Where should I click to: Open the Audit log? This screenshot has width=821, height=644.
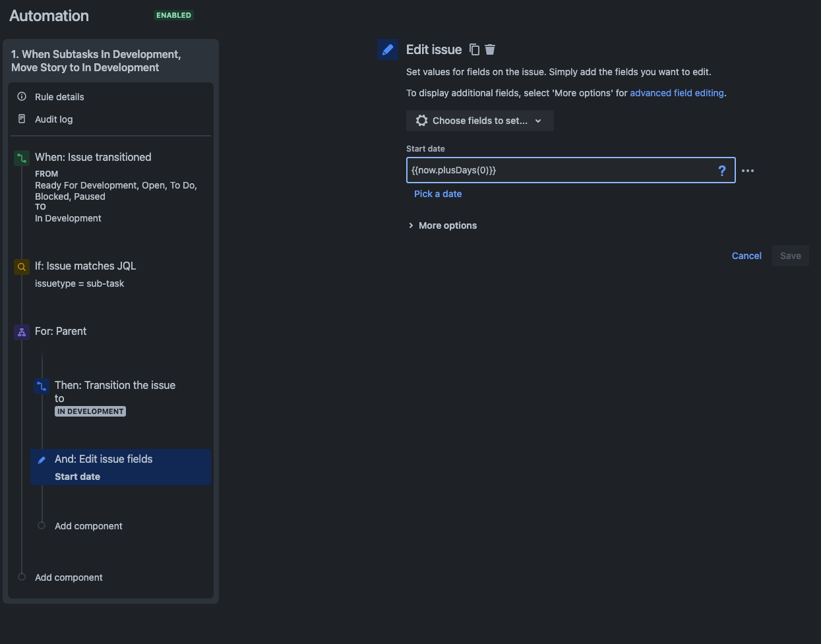coord(54,119)
